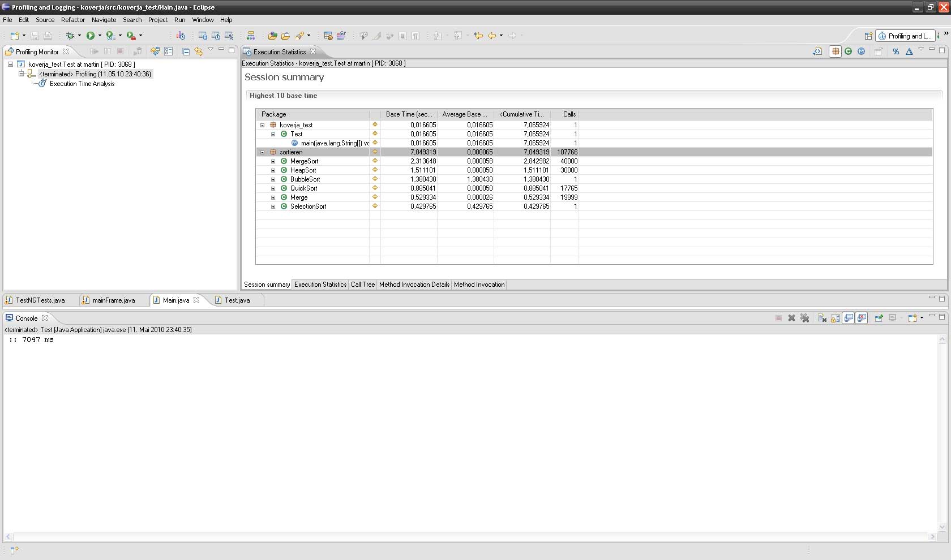951x560 pixels.
Task: Click the Search flashlight icon in toolbar
Action: (x=300, y=36)
